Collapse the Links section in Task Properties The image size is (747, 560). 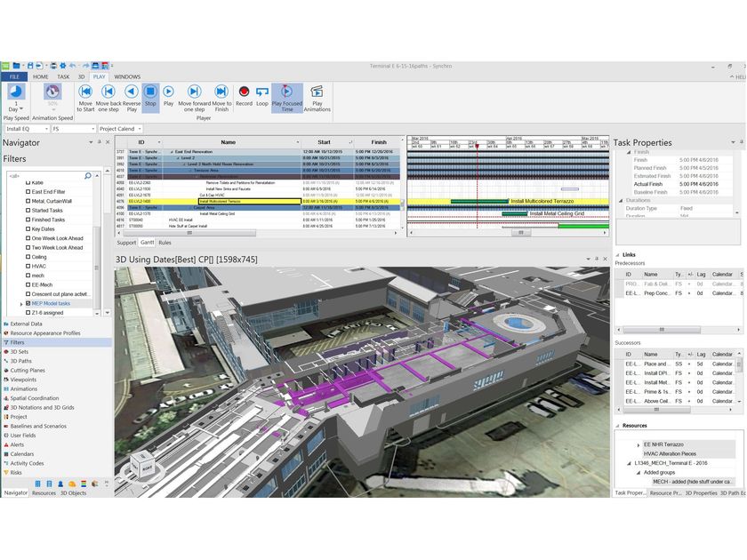click(618, 255)
